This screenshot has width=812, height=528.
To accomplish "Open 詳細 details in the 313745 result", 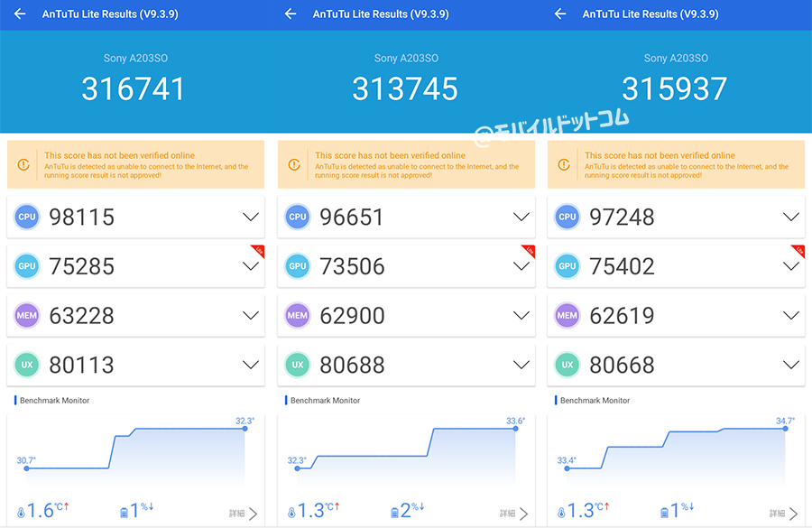I will click(x=513, y=513).
